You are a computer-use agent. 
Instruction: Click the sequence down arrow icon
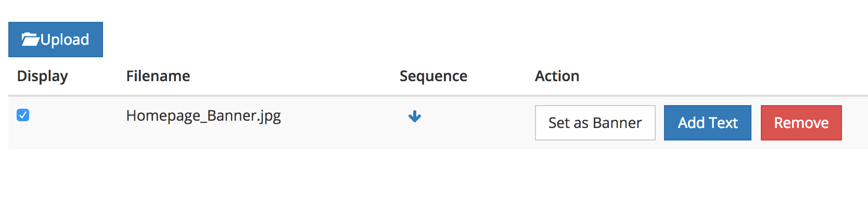[x=415, y=116]
